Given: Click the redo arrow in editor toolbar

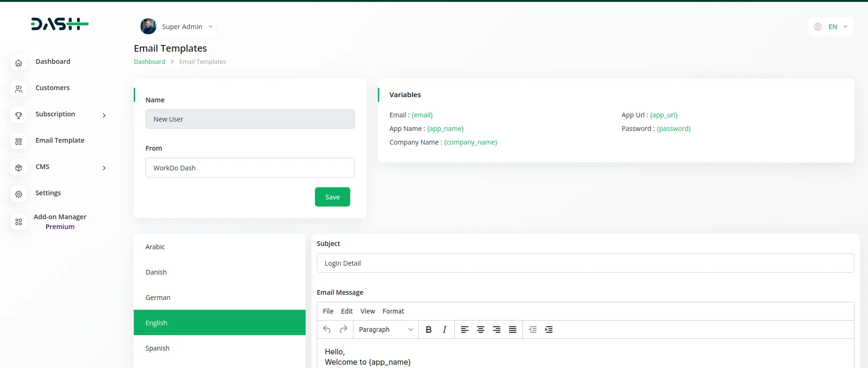Looking at the screenshot, I should tap(344, 330).
